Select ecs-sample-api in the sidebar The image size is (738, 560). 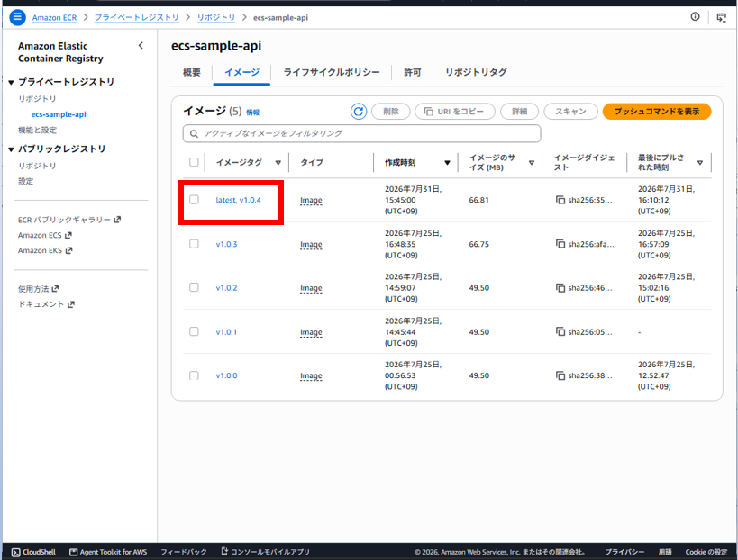click(x=59, y=114)
